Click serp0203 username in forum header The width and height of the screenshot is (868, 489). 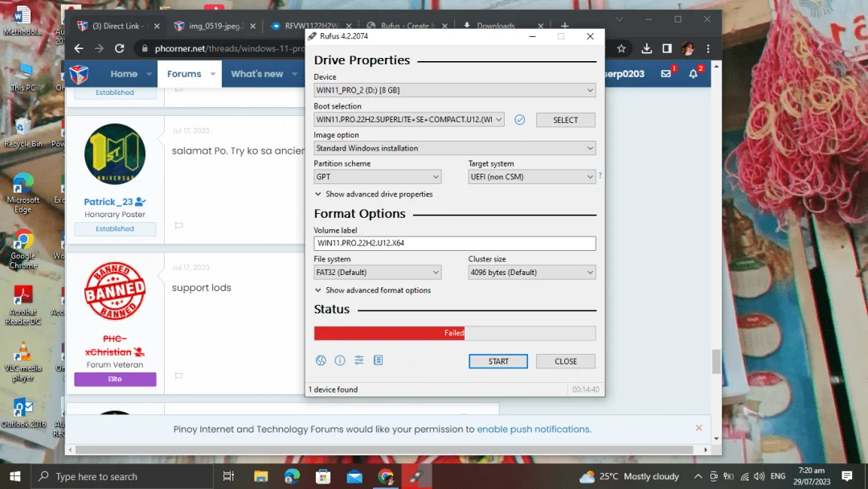tap(624, 74)
